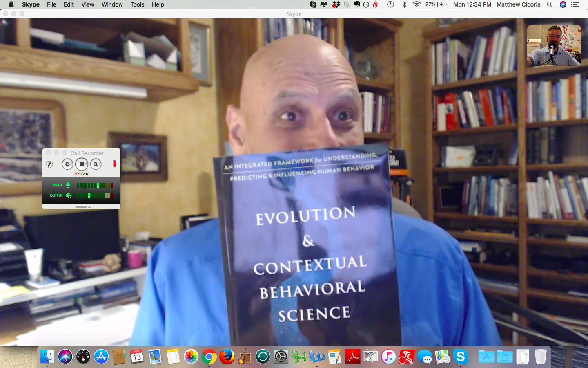Open Matthew Cicoria user menu

coord(518,4)
